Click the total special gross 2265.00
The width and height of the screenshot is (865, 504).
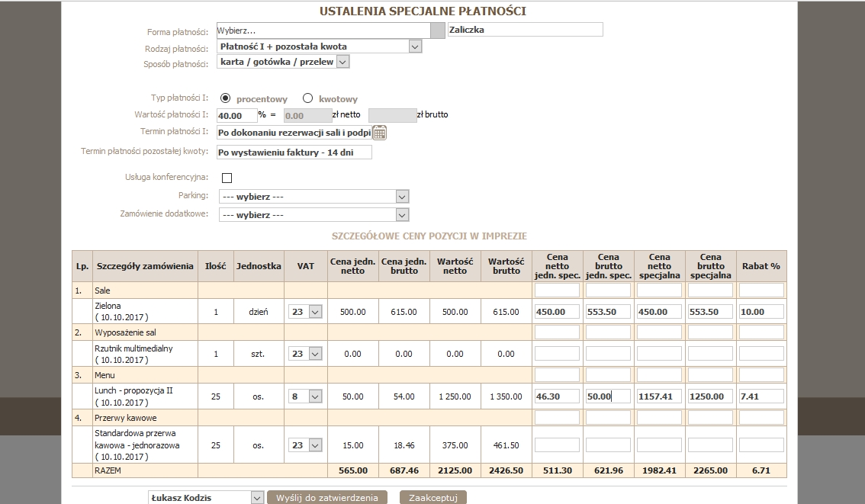(x=711, y=470)
